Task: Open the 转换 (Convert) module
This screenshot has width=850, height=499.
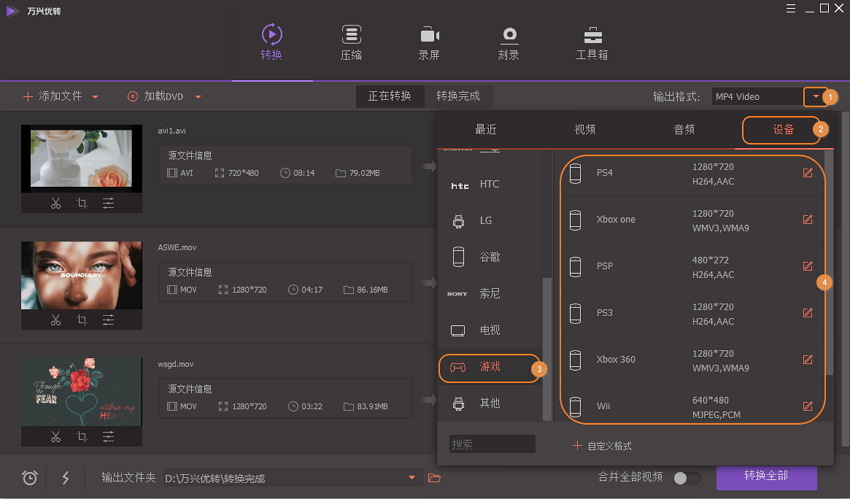Action: [272, 42]
